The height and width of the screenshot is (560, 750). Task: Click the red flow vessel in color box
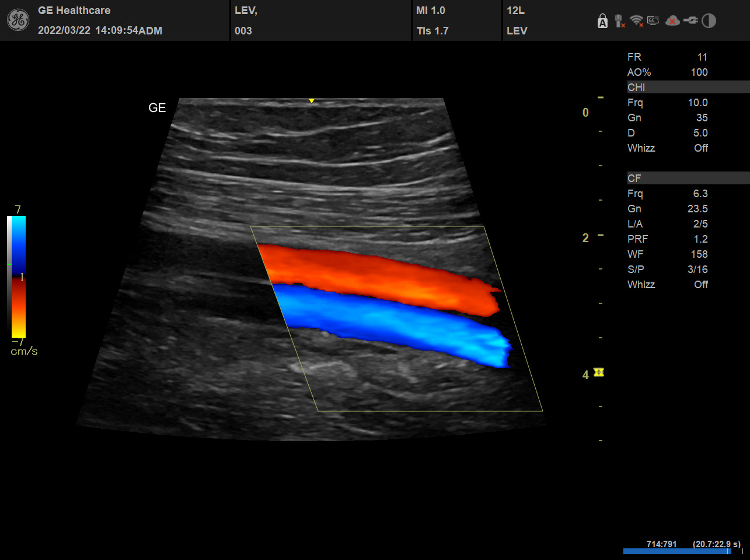tap(379, 278)
